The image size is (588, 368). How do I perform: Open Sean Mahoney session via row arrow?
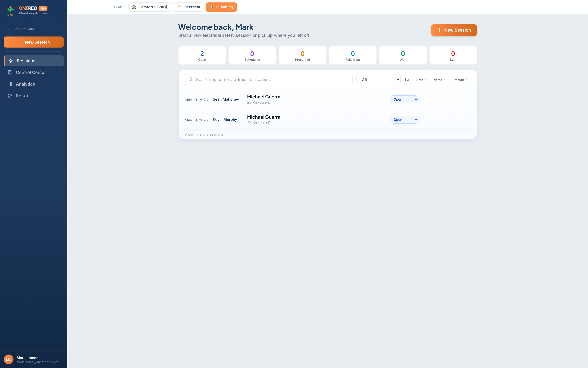click(x=468, y=99)
